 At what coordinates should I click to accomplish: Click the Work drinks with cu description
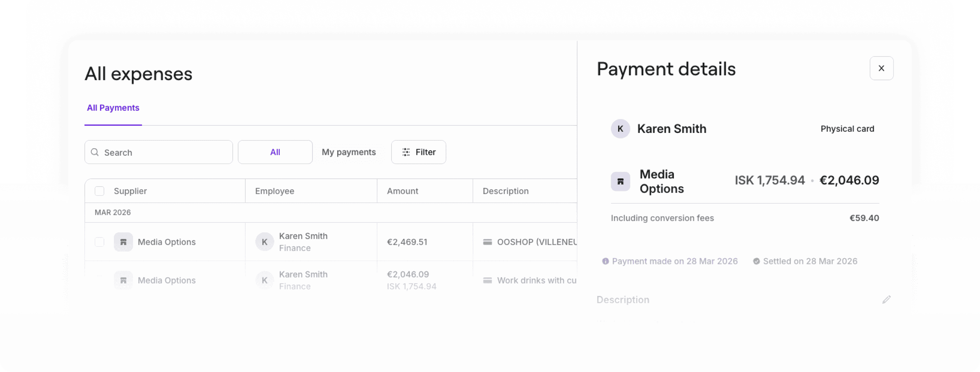click(536, 280)
